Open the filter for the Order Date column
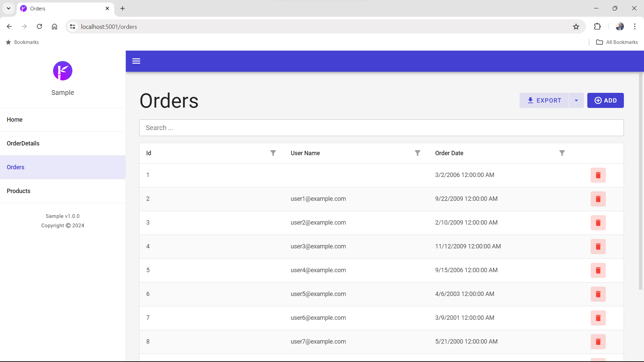Screen dimensions: 644x362 point(562,153)
